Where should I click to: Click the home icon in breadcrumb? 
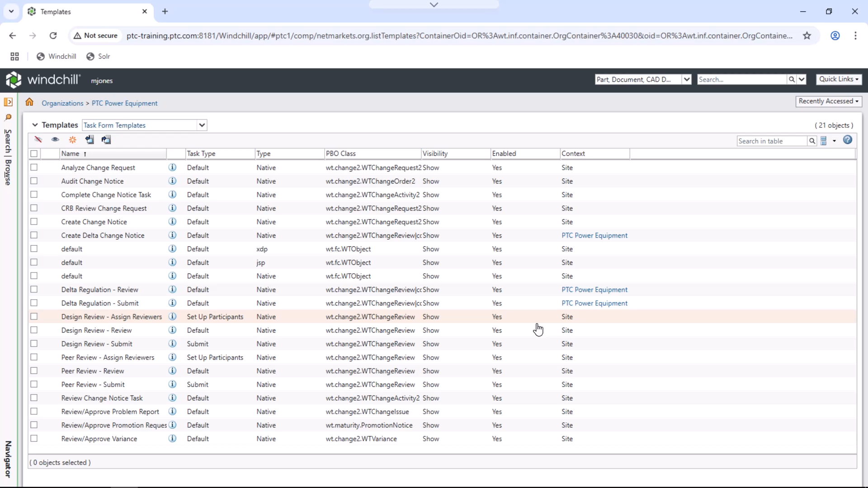coord(29,102)
